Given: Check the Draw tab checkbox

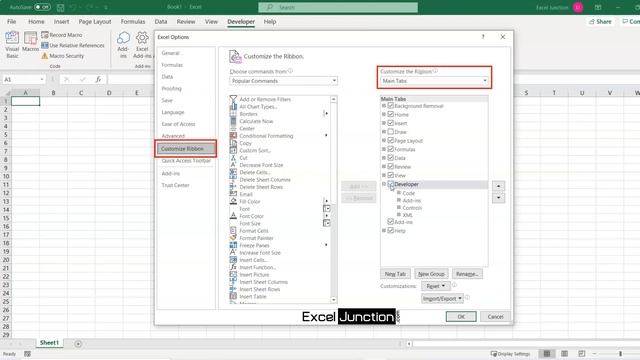Looking at the screenshot, I should click(x=391, y=132).
